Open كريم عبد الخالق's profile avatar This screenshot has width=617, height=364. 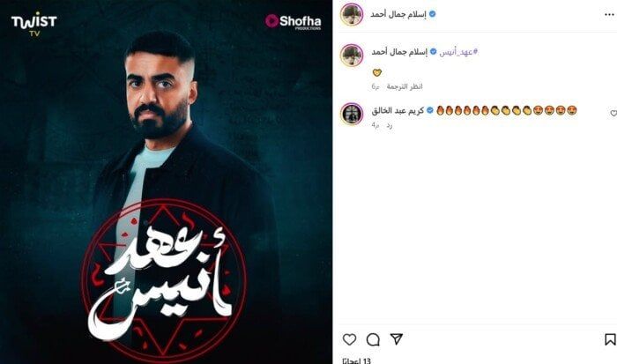point(352,114)
